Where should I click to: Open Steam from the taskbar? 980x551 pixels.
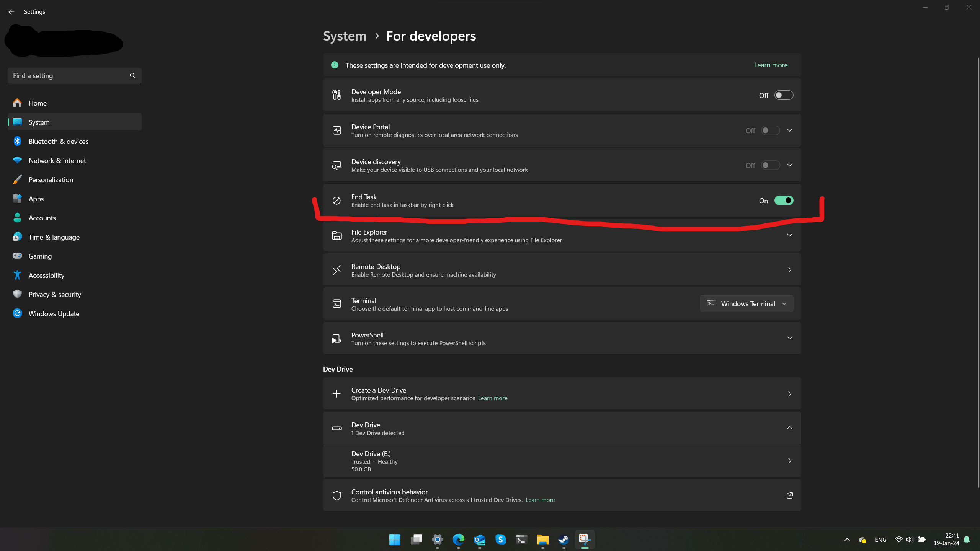click(563, 540)
